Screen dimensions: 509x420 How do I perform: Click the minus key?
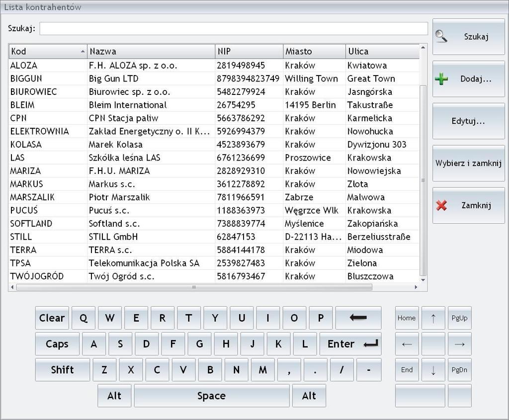(x=369, y=370)
